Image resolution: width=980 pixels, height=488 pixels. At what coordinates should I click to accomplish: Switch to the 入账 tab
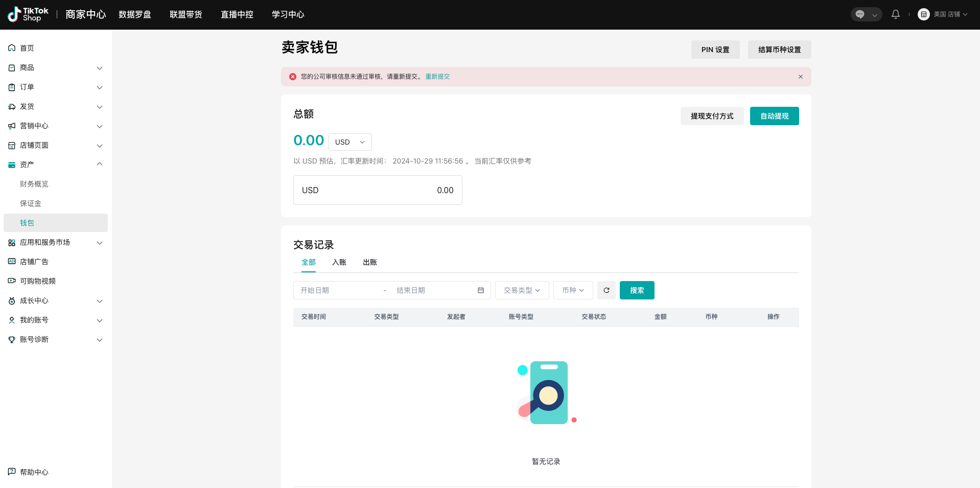[339, 262]
